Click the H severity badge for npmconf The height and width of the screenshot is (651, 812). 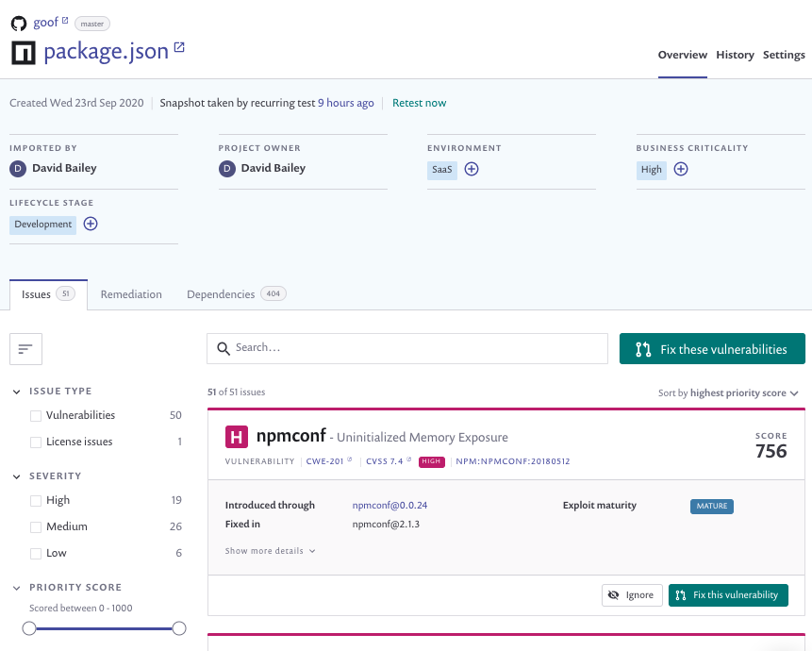[x=236, y=437]
